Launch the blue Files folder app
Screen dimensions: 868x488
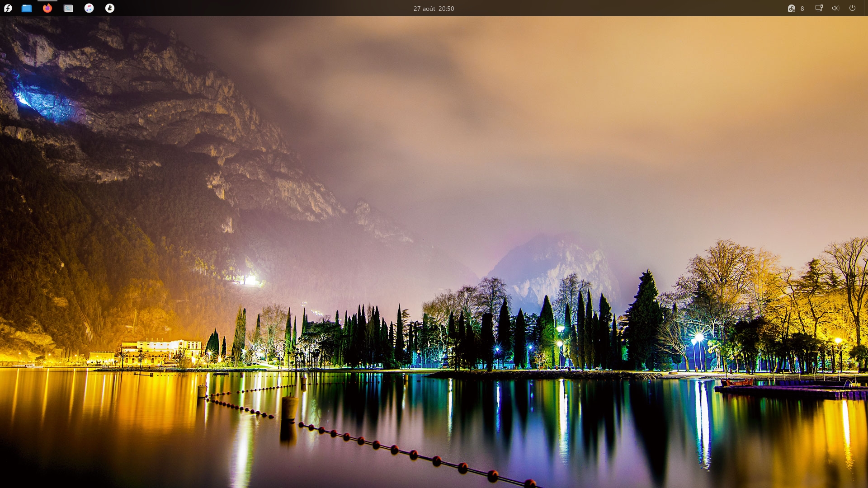27,8
